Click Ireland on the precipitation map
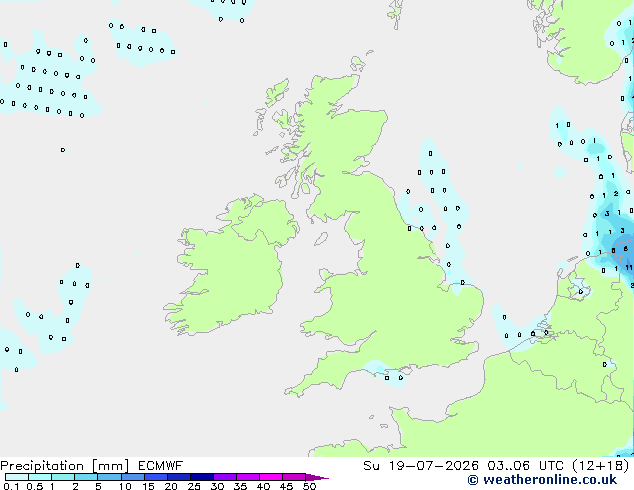This screenshot has width=634, height=490. coord(230,267)
